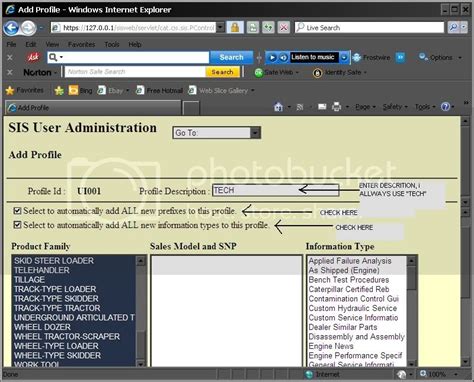Click the Refresh page icon
The image size is (474, 382).
[x=268, y=28]
